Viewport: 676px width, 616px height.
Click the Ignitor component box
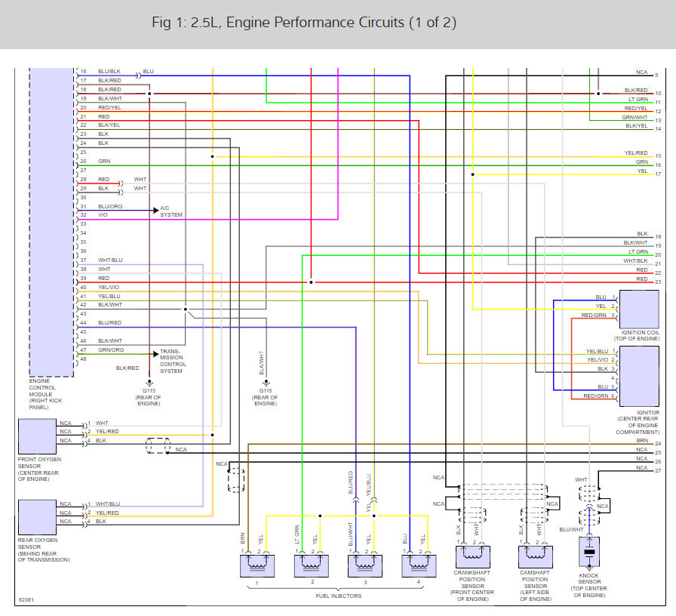[639, 376]
